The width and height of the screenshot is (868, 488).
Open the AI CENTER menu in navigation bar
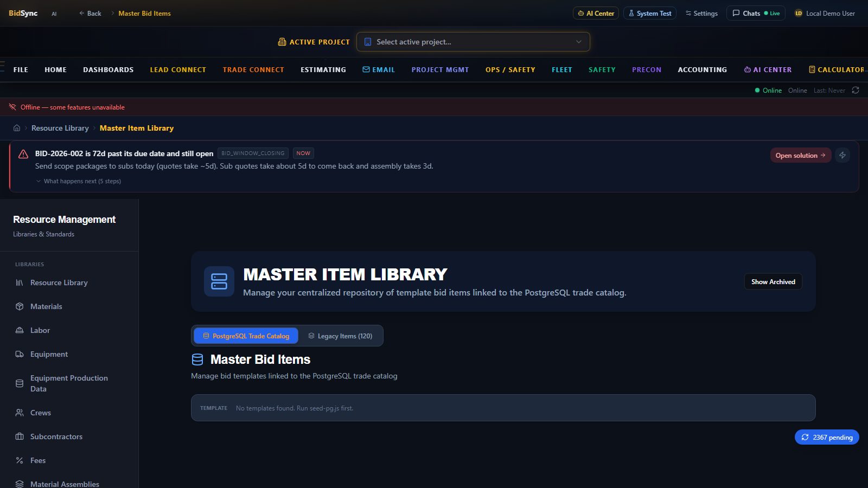tap(768, 69)
